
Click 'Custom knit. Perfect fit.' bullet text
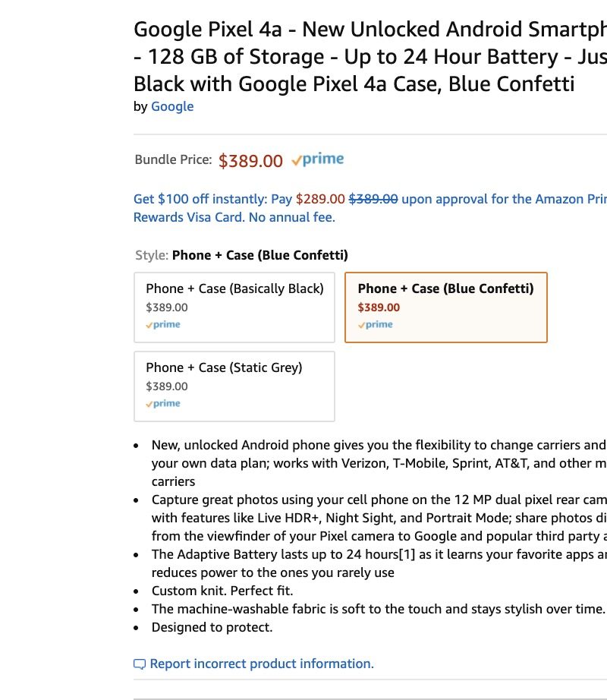pyautogui.click(x=222, y=591)
